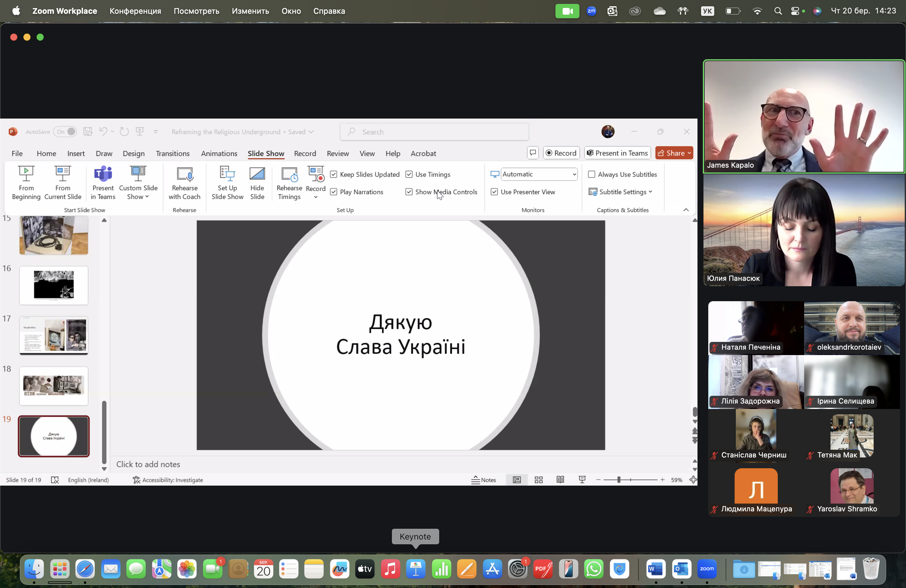Toggle AutoSave switch
The image size is (906, 588).
pyautogui.click(x=65, y=132)
